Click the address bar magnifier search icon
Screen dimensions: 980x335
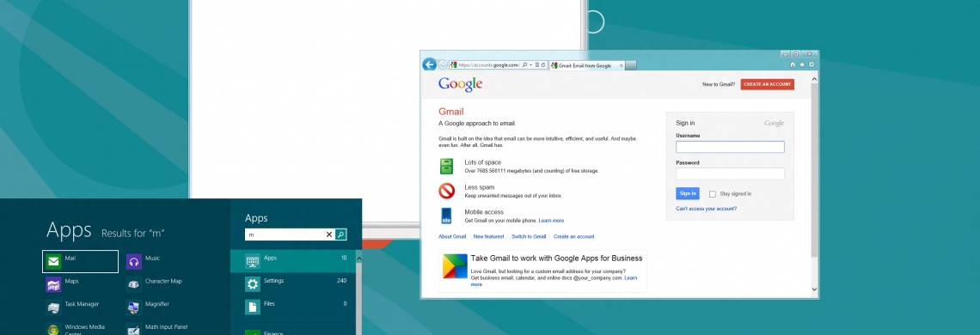525,65
